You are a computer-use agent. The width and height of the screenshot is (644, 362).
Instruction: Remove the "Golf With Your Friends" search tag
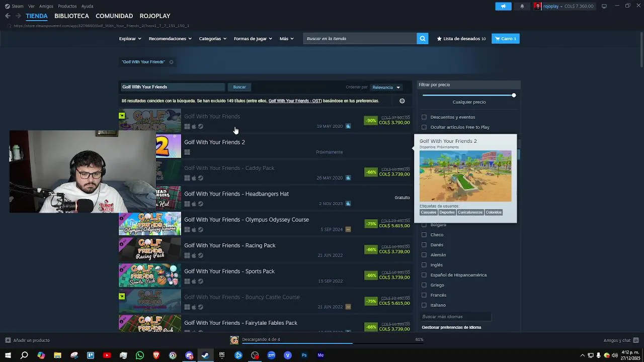click(171, 62)
